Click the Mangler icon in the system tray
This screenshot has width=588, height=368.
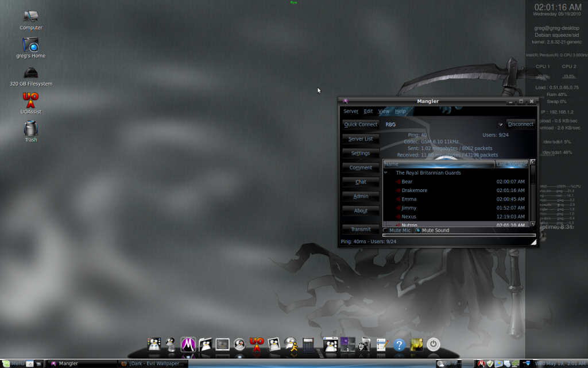click(x=481, y=363)
